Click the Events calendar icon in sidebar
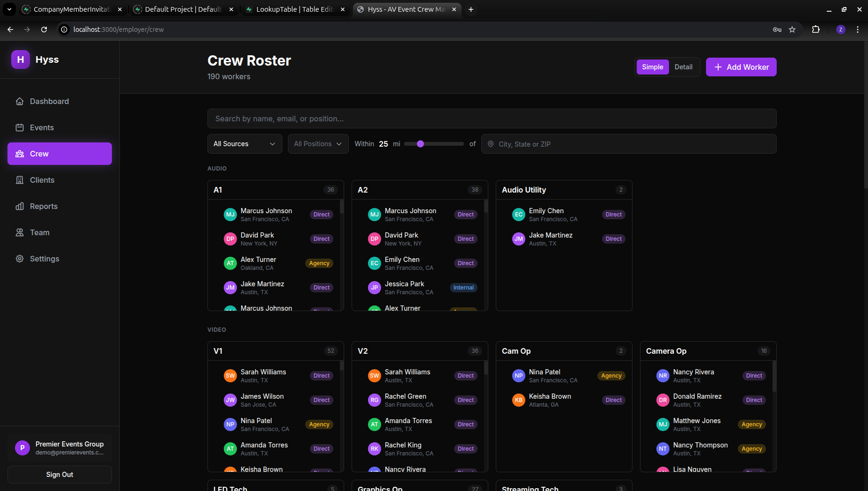Screen dimensions: 868x491 (20, 127)
